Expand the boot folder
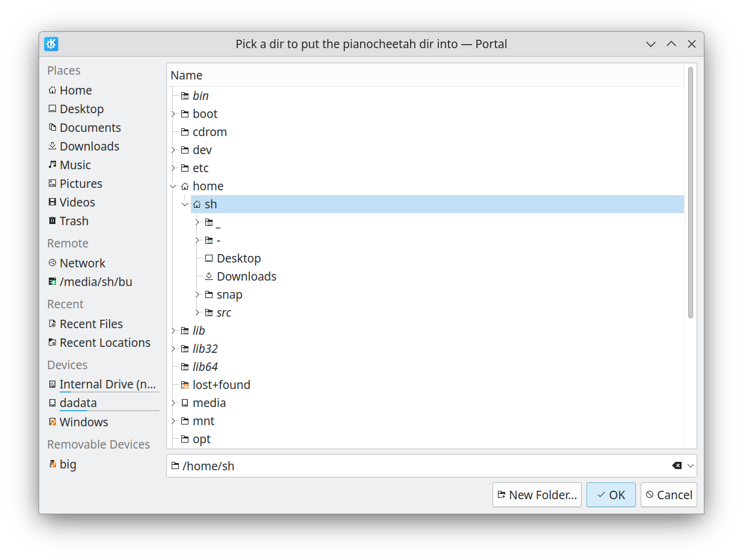Viewport: 743px width, 560px height. click(173, 114)
